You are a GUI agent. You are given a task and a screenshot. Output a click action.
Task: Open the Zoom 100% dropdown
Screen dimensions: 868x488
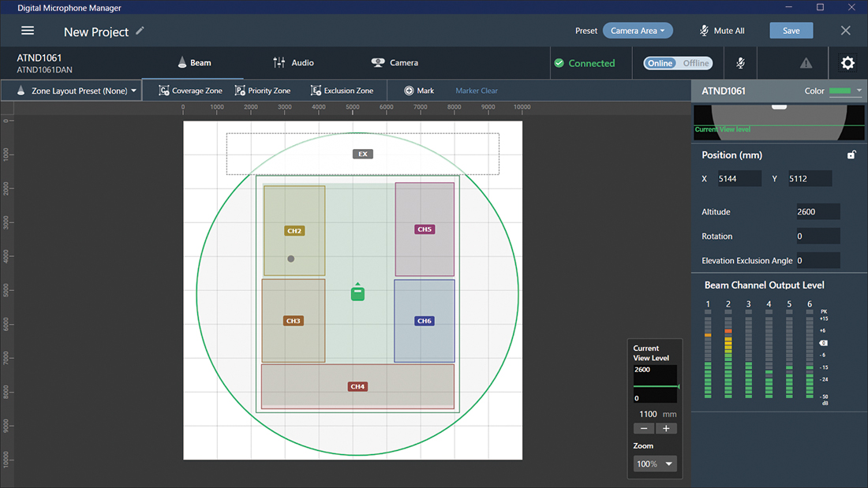tap(655, 464)
